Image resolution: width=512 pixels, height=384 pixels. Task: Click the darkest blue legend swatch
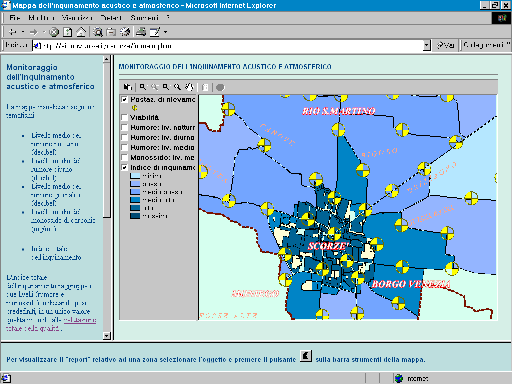[135, 216]
